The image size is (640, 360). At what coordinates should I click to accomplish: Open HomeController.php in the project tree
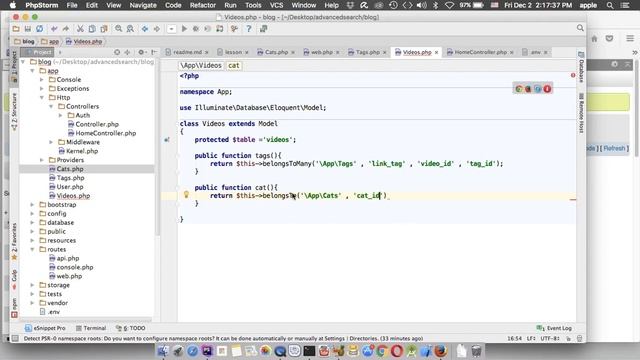pyautogui.click(x=106, y=133)
